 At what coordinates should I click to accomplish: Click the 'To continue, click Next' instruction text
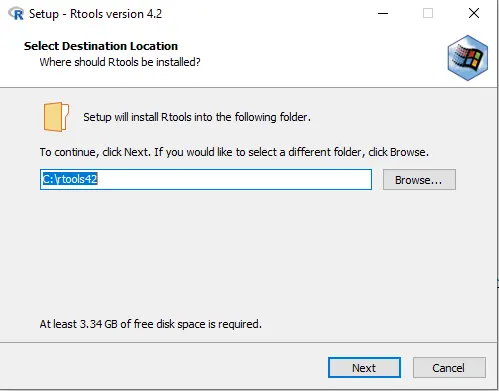pos(234,152)
